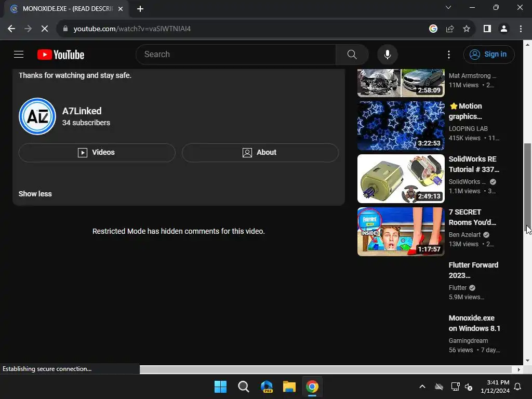This screenshot has width=532, height=399.
Task: Open Google icon in address bar
Action: pyautogui.click(x=433, y=29)
